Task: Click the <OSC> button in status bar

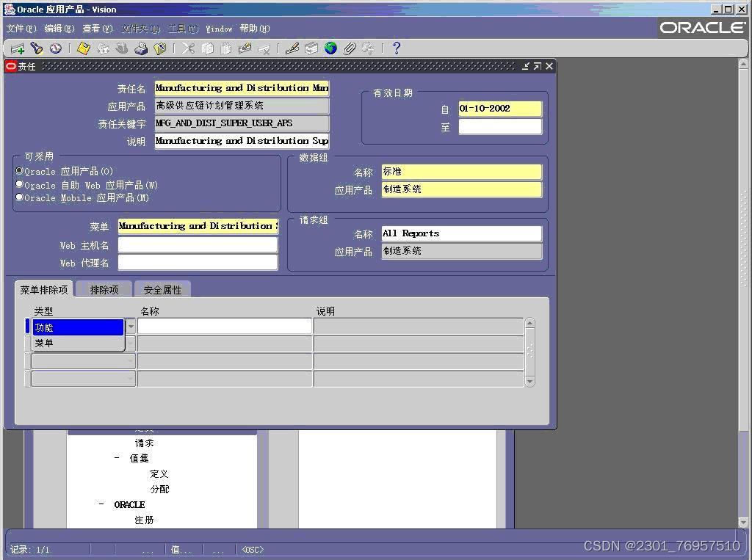Action: [252, 548]
